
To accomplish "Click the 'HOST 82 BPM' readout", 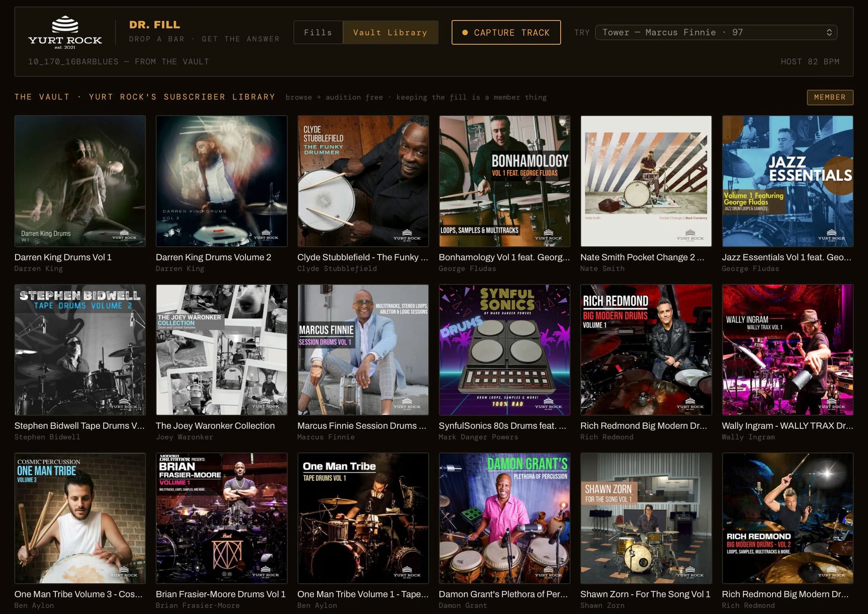I will (810, 62).
